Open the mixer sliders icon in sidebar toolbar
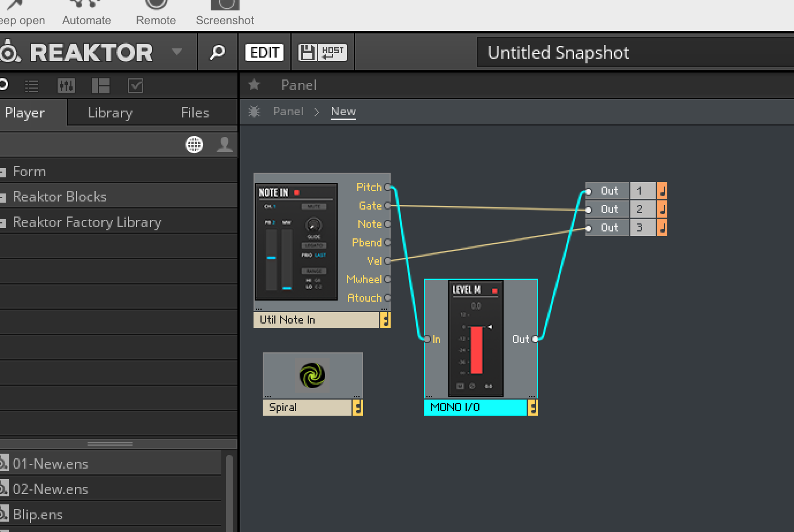 [x=66, y=86]
